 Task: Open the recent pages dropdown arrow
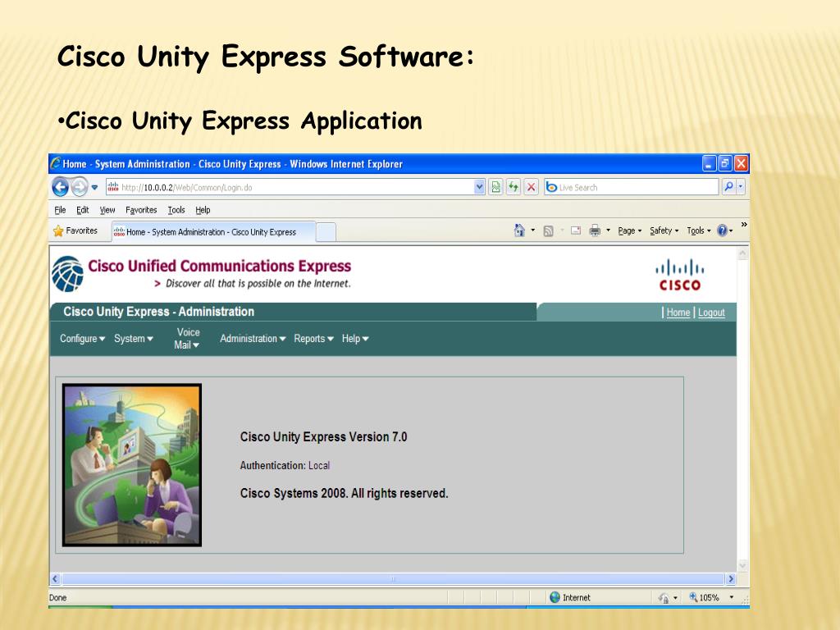pyautogui.click(x=95, y=188)
